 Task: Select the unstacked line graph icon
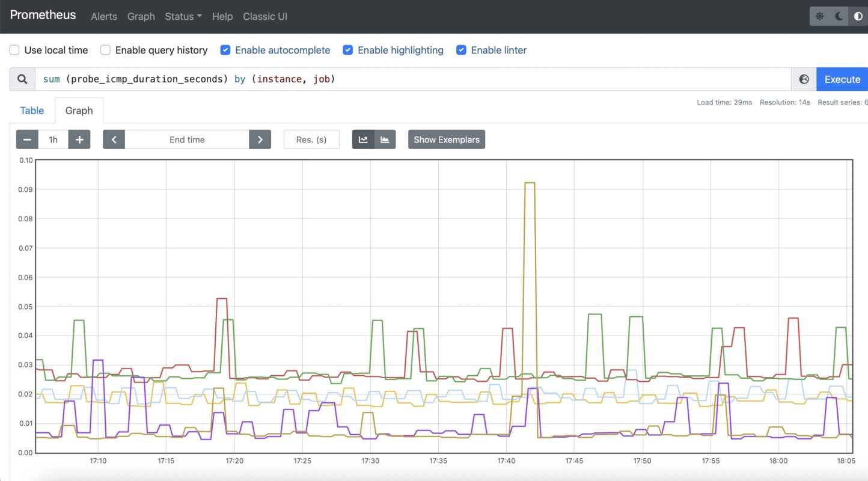363,139
